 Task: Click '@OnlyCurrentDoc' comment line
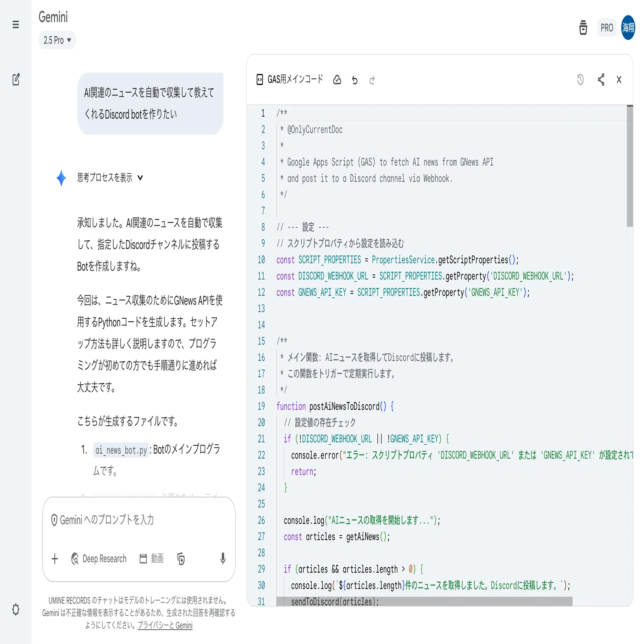tap(311, 129)
